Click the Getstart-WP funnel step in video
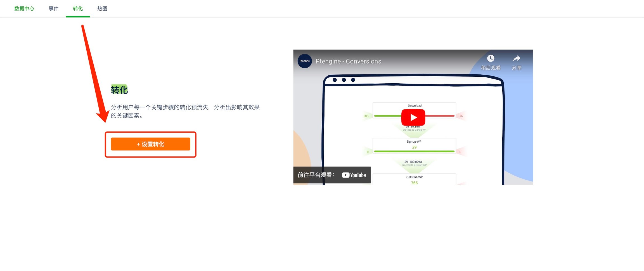This screenshot has height=271, width=644. point(414,179)
